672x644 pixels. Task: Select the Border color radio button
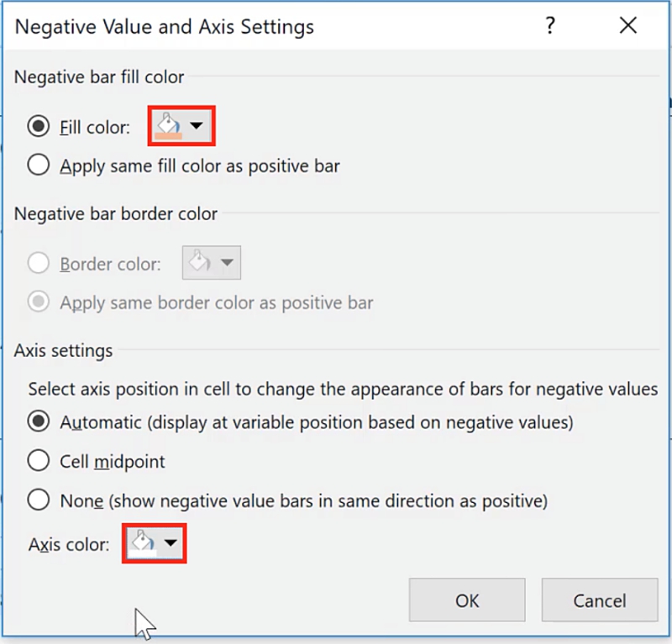38,264
